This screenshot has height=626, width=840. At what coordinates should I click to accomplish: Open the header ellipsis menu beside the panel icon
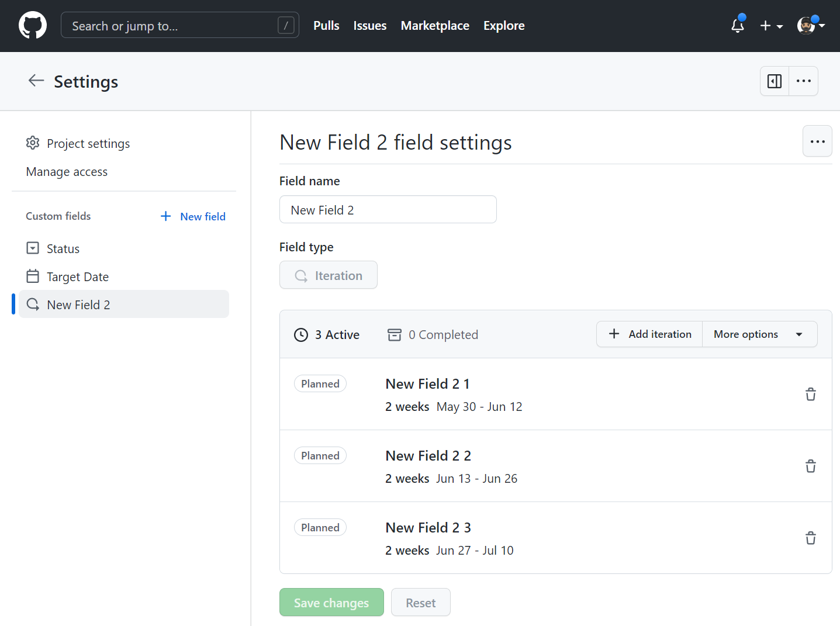803,81
